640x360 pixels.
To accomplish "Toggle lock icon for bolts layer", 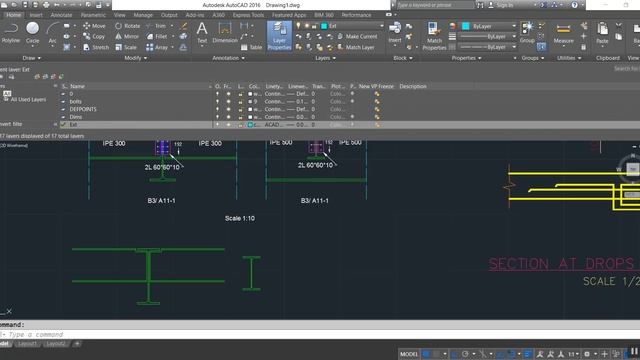I will [x=241, y=101].
